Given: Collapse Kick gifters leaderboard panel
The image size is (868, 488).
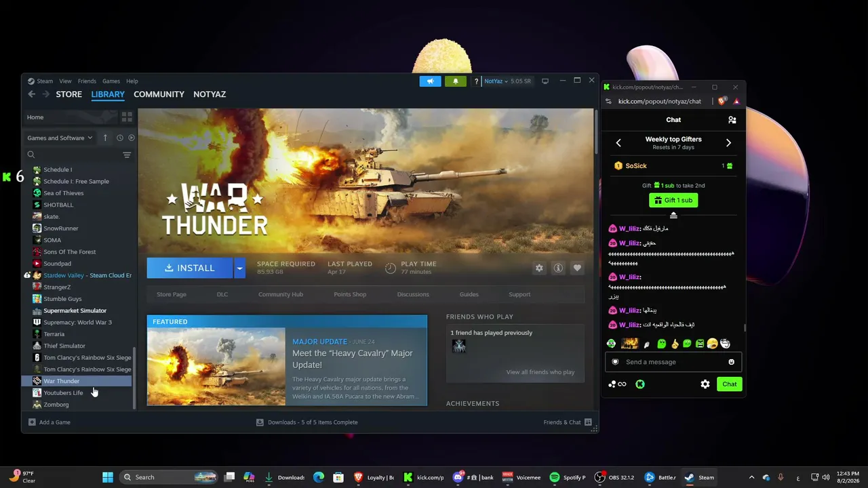Looking at the screenshot, I should (x=673, y=216).
